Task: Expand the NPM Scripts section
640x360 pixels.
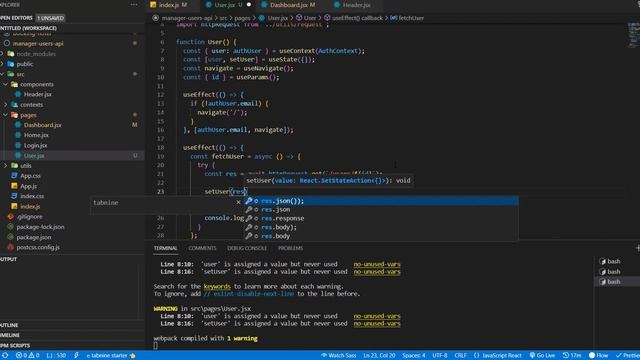Action: point(15,345)
